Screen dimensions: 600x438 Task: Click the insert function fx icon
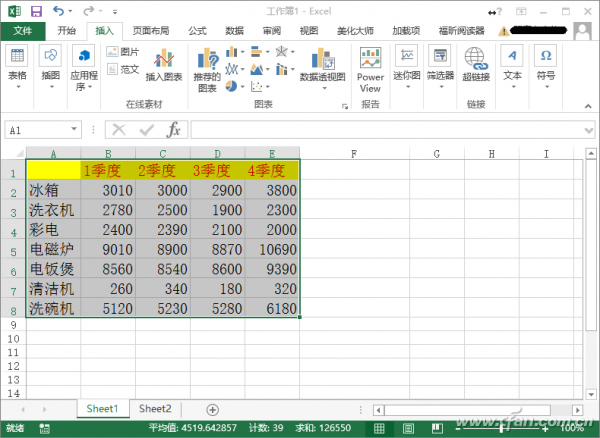[173, 130]
